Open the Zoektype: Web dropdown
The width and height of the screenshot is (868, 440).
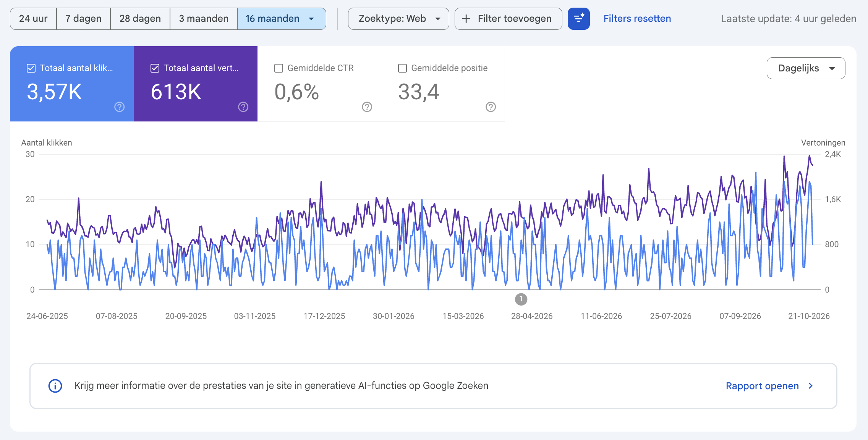pyautogui.click(x=398, y=19)
